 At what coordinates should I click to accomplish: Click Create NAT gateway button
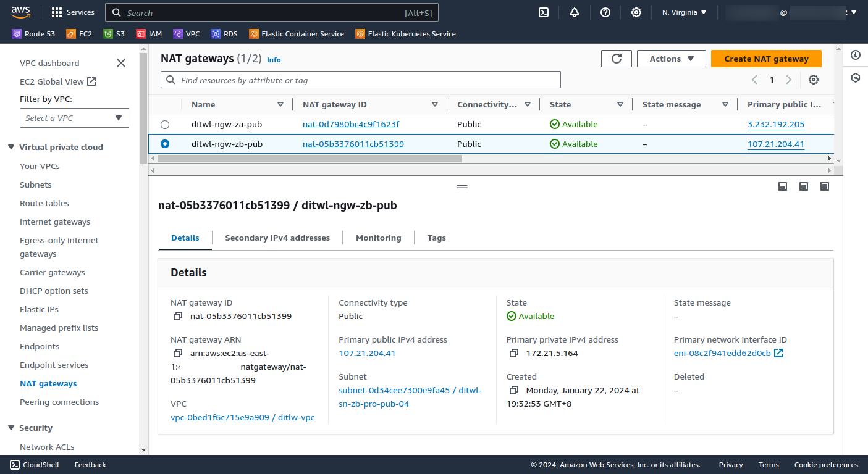[x=766, y=59]
